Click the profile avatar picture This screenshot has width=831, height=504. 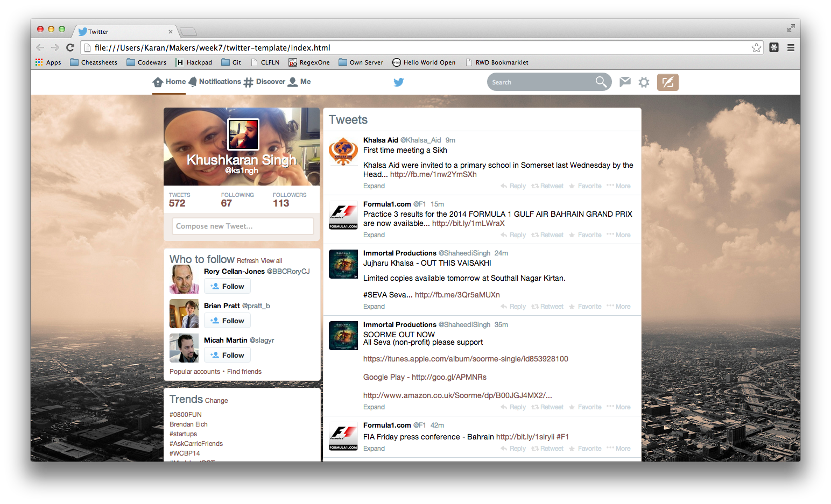[x=243, y=134]
